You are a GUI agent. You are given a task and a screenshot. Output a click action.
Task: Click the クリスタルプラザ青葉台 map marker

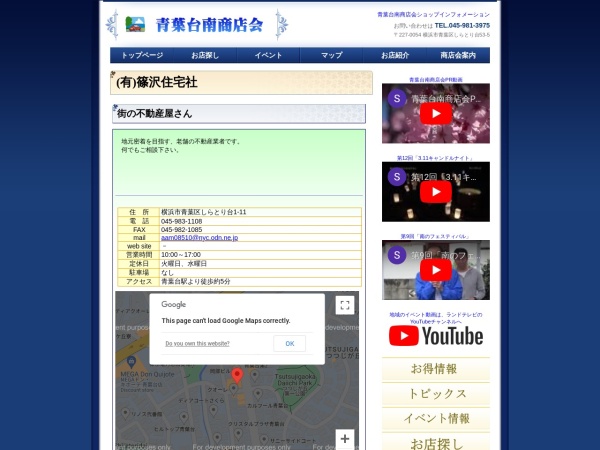[x=238, y=433]
